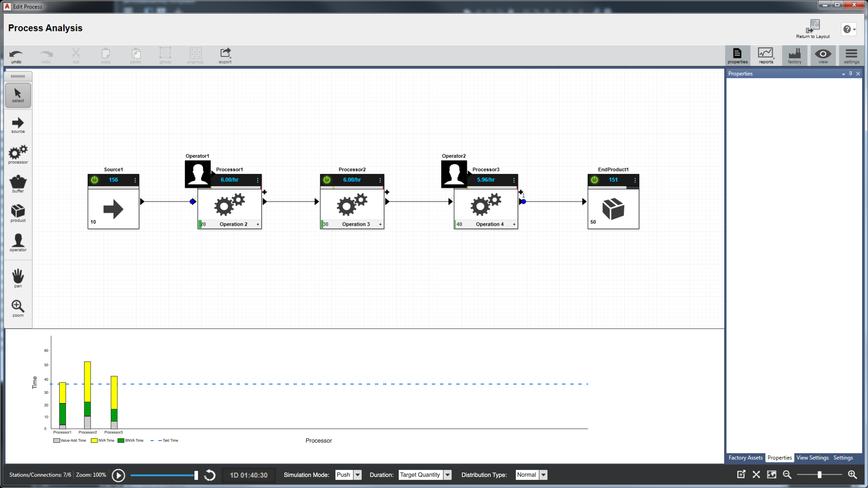Viewport: 868px width, 488px height.
Task: Pick the source tool in palette
Action: [18, 125]
